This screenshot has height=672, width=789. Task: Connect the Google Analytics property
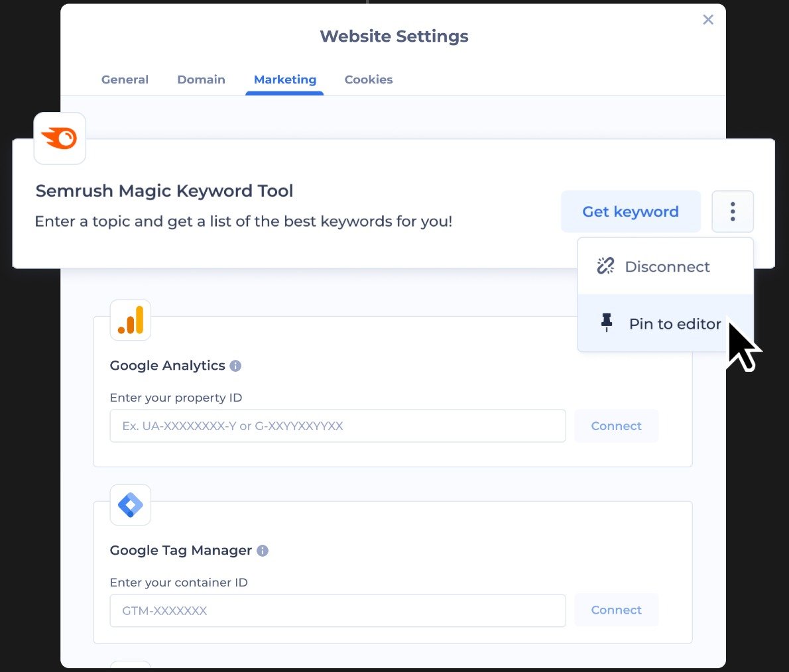[616, 426]
